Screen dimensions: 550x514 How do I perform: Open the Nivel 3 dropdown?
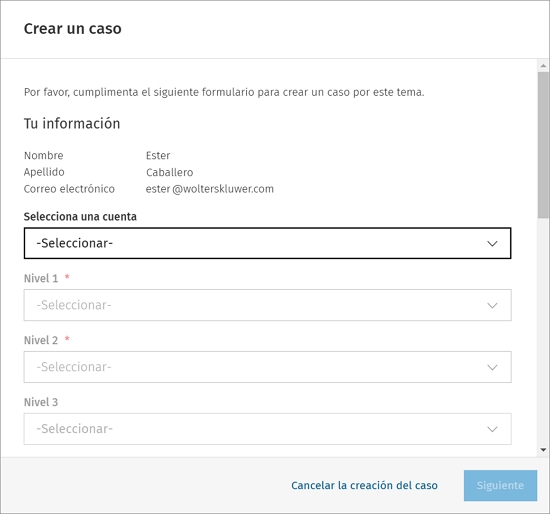pos(267,429)
